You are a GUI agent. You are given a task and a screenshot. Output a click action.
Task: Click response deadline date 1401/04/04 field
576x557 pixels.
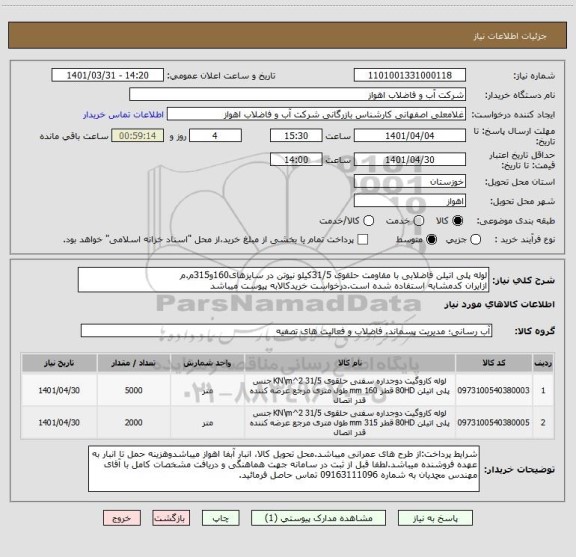pyautogui.click(x=410, y=136)
